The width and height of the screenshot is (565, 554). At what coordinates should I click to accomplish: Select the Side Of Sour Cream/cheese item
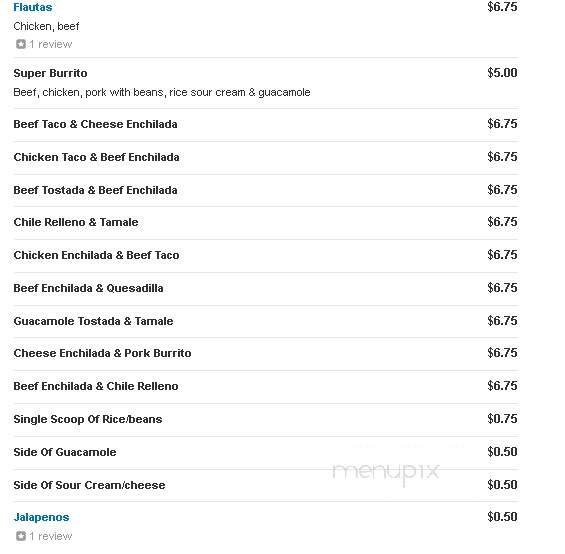pos(89,485)
